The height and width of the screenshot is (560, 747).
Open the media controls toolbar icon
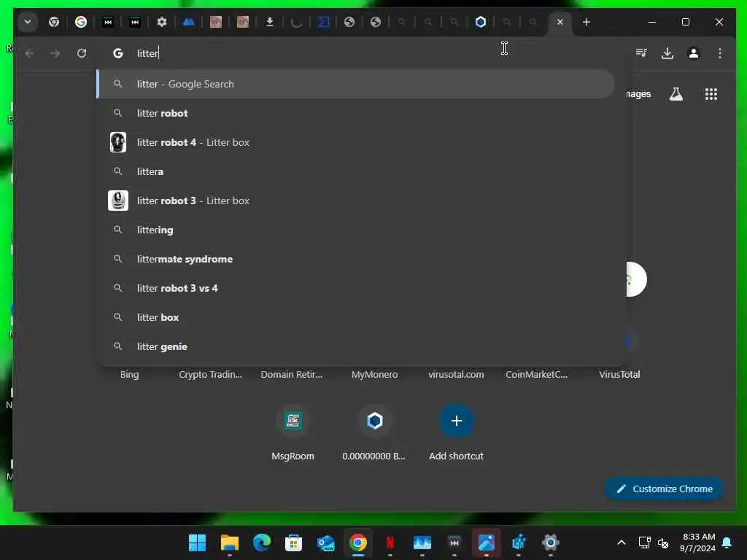click(641, 53)
